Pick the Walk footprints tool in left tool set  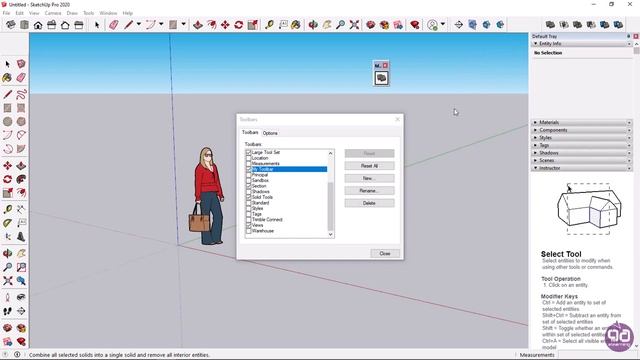(7, 311)
